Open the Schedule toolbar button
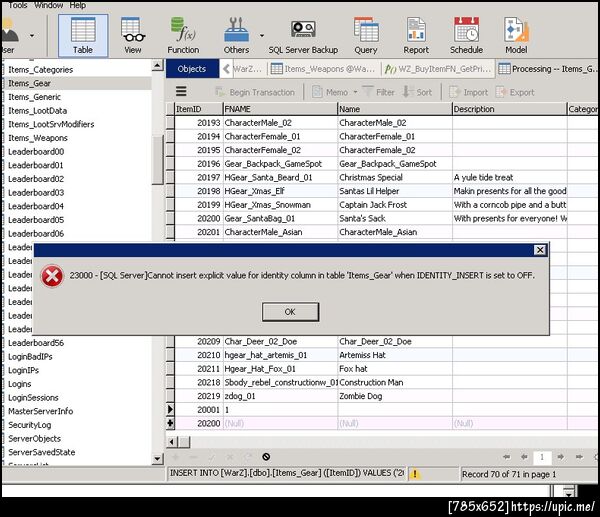Screen dimensions: 600x517 coord(466,36)
